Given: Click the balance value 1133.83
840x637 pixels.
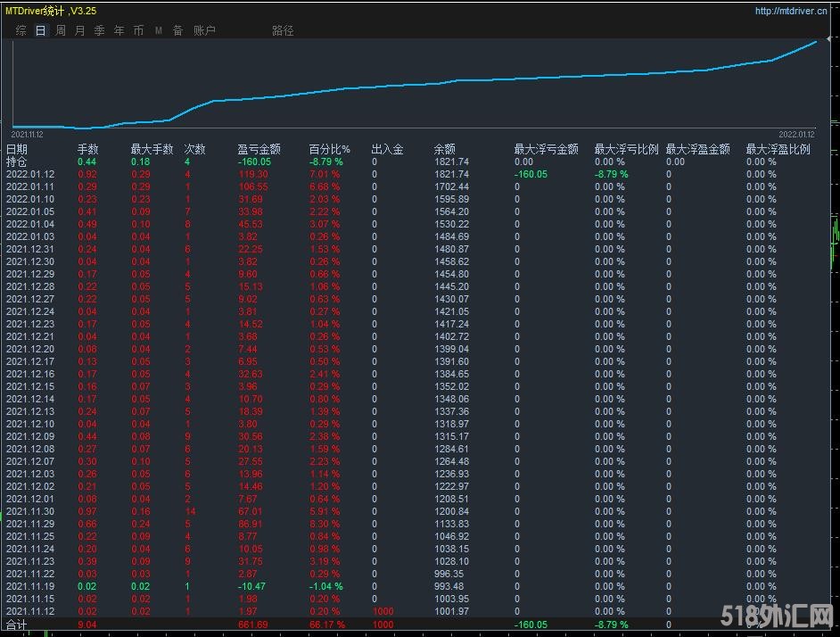Looking at the screenshot, I should tap(451, 524).
